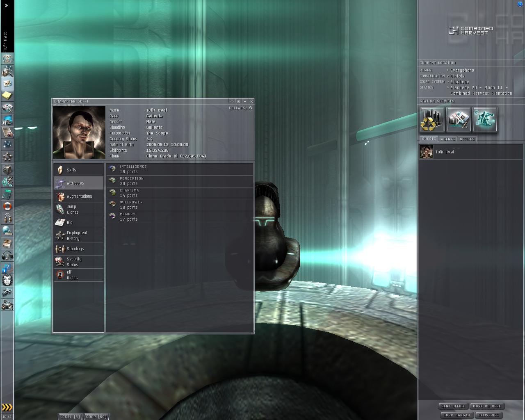This screenshot has height=420, width=525.
Task: Switch to the Agents tab
Action: point(447,139)
